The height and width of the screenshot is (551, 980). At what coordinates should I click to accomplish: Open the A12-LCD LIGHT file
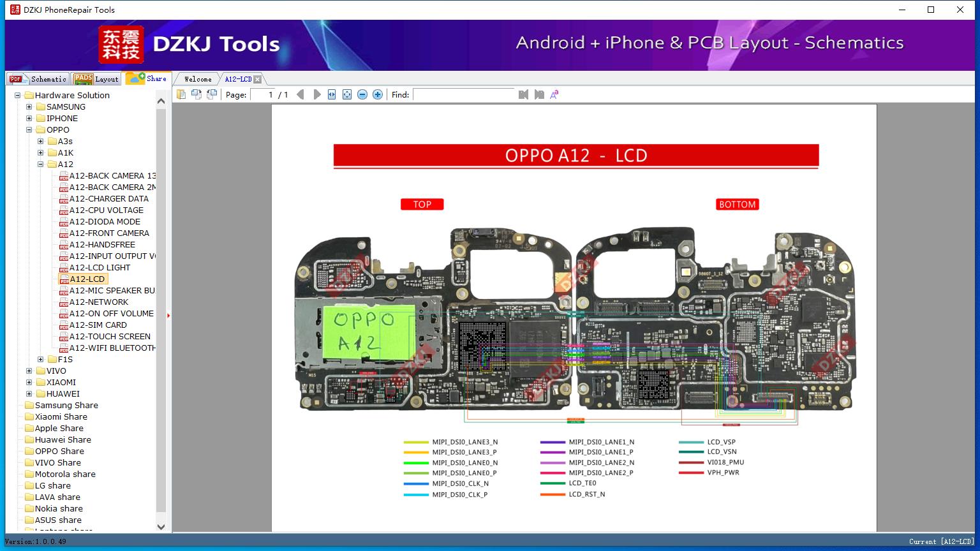100,268
